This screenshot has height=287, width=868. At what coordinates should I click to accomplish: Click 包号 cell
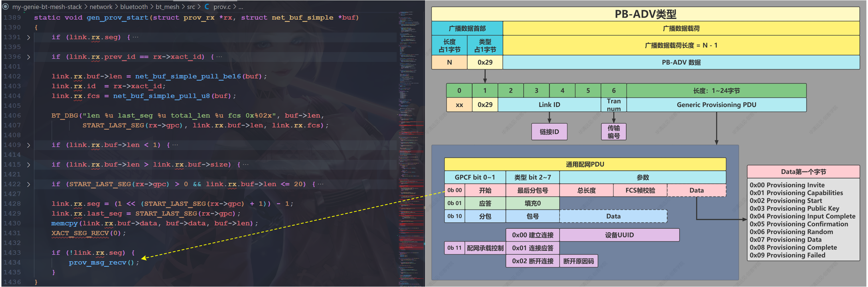click(532, 216)
